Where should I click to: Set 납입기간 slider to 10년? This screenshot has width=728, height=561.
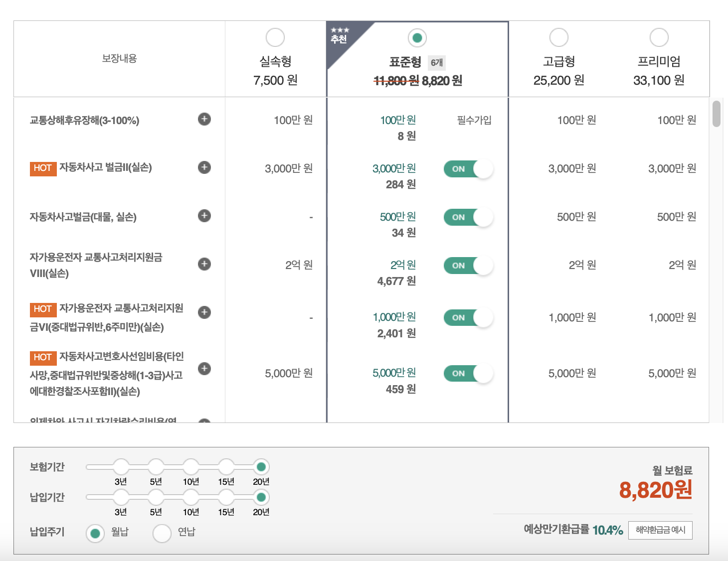coord(191,497)
